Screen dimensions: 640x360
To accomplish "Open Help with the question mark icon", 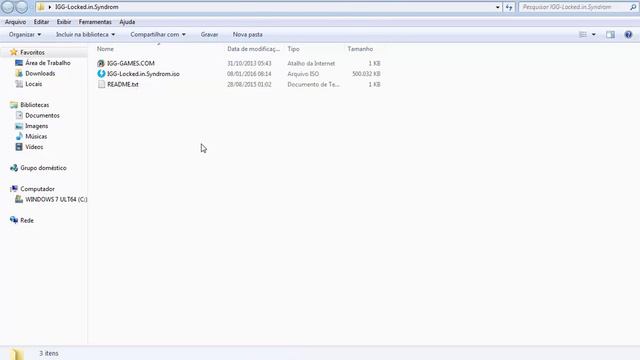I will (628, 35).
